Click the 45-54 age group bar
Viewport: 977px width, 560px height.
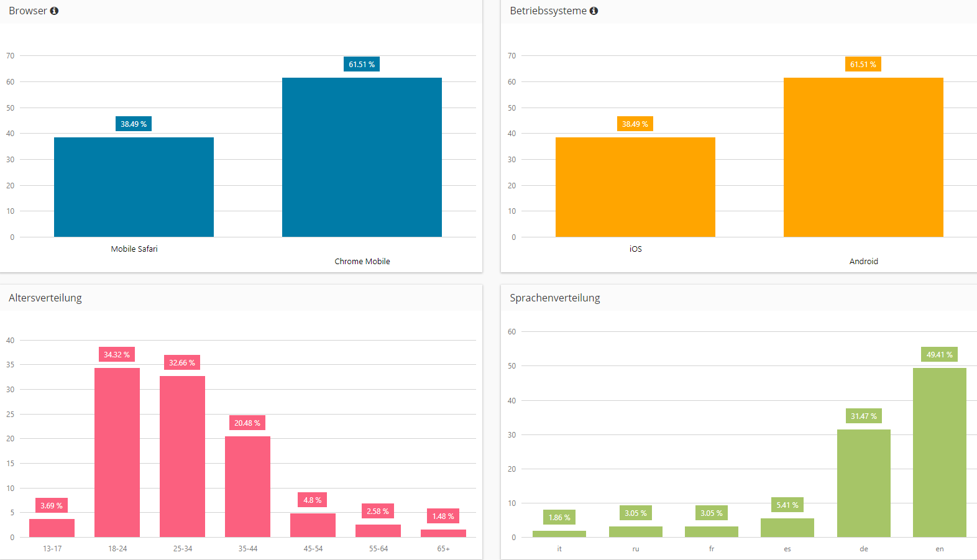click(313, 525)
